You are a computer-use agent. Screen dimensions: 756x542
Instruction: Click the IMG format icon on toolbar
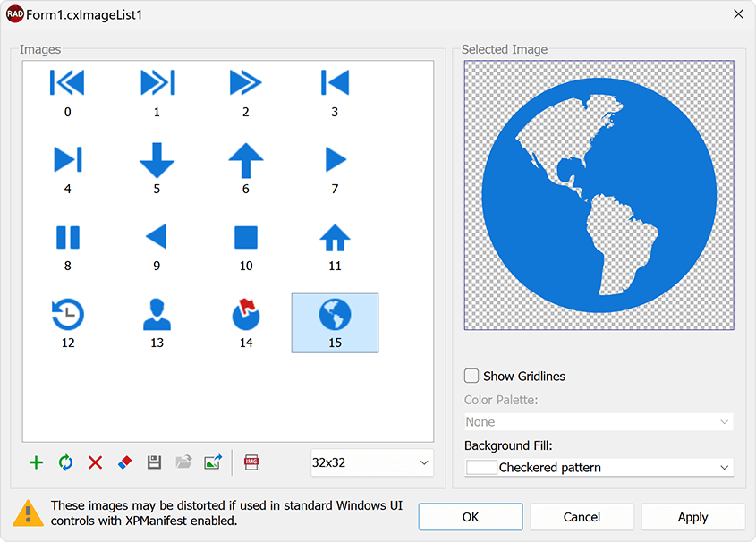point(251,462)
